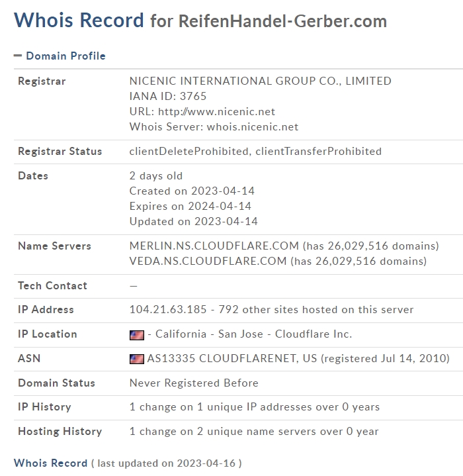
Task: Click the http://www.nicenic.net URL text
Action: [x=216, y=111]
